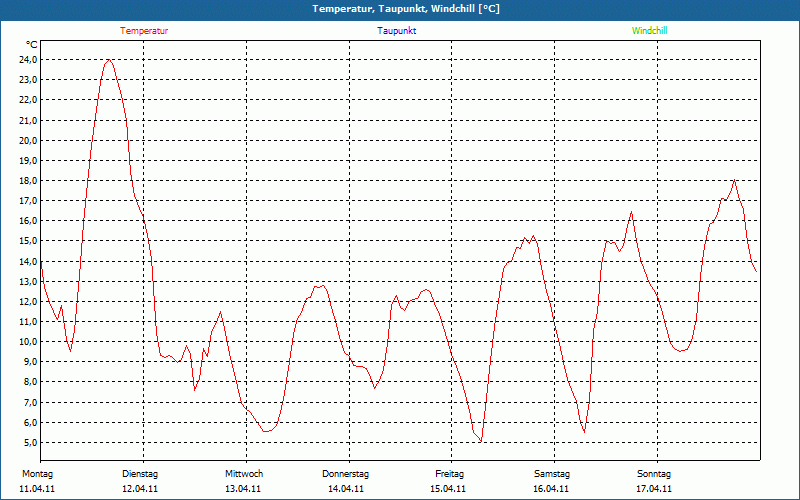
Task: Select the red Temperatur legend label
Action: click(144, 31)
